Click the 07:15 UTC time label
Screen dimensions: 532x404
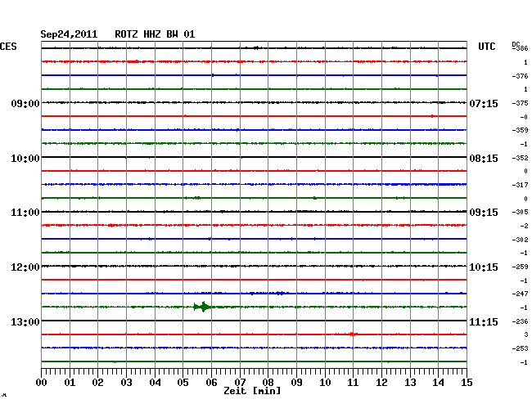pos(484,103)
